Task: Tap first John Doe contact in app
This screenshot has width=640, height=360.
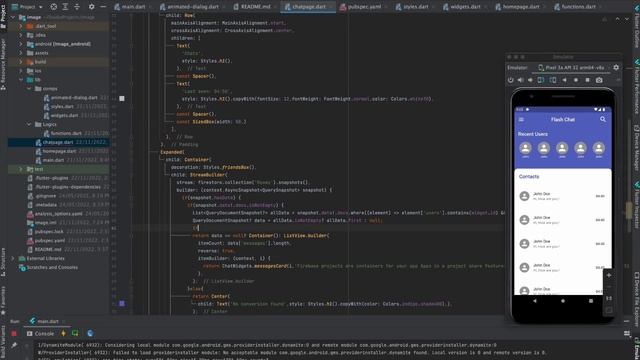Action: coord(562,196)
